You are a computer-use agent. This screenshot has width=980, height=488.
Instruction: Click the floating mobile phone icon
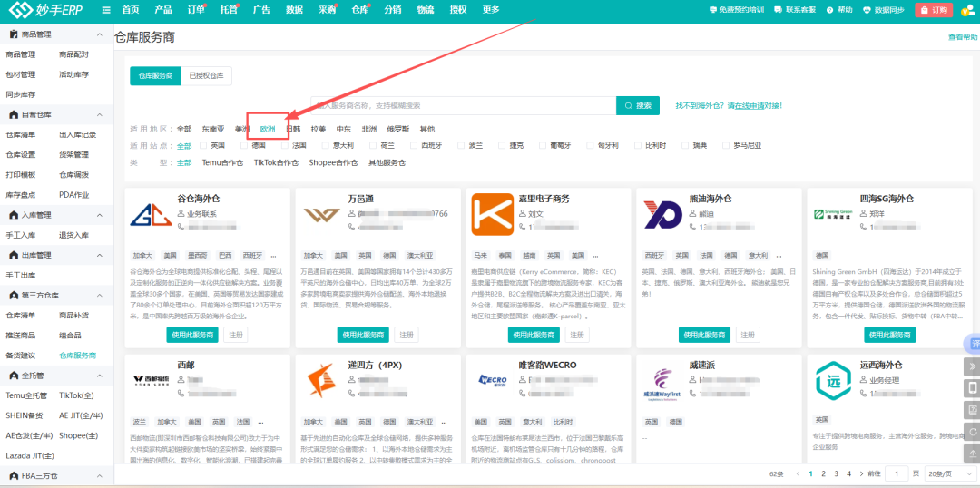tap(973, 388)
